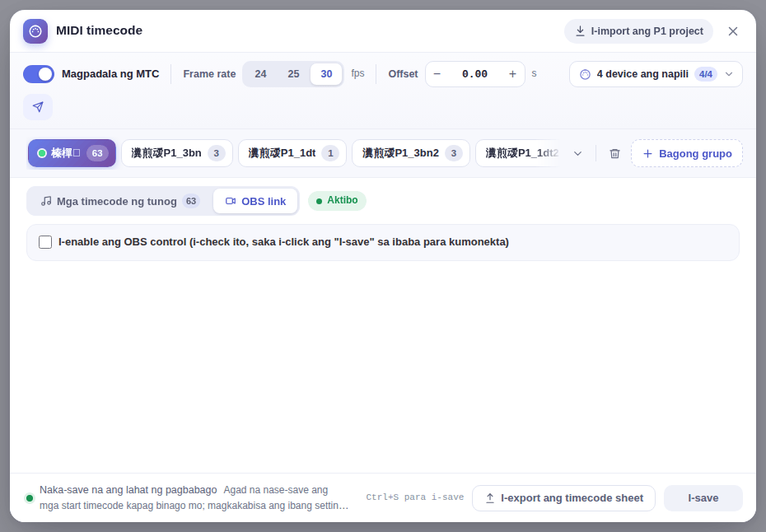The width and height of the screenshot is (766, 532).
Task: Expand the group list overflow chevron
Action: pyautogui.click(x=577, y=153)
